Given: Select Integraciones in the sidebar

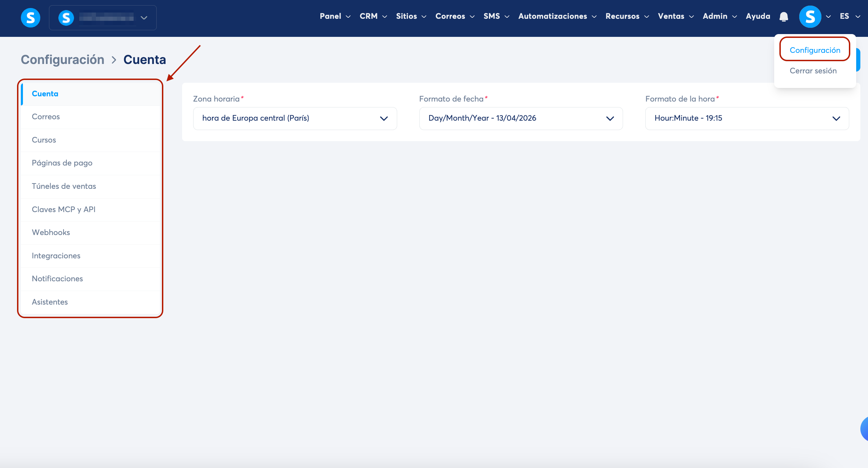Looking at the screenshot, I should pyautogui.click(x=56, y=256).
